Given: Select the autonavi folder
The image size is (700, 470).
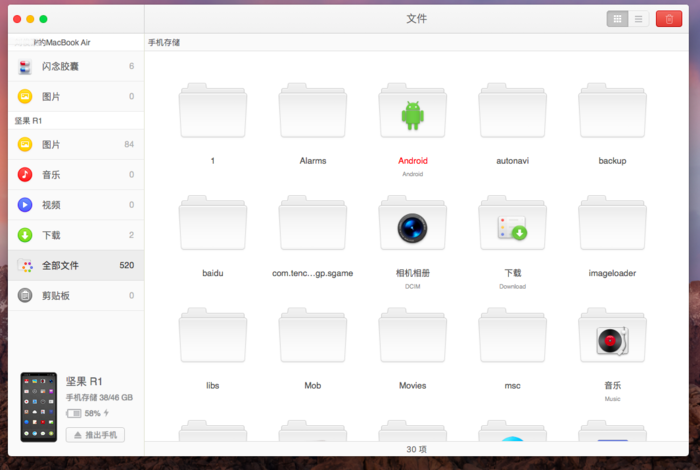Looking at the screenshot, I should (512, 111).
